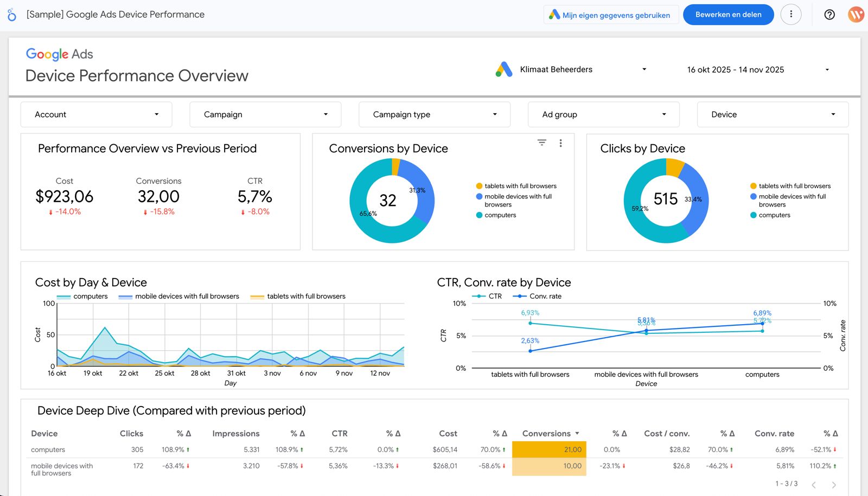Image resolution: width=868 pixels, height=496 pixels.
Task: Click your profile avatar
Action: coord(856,15)
